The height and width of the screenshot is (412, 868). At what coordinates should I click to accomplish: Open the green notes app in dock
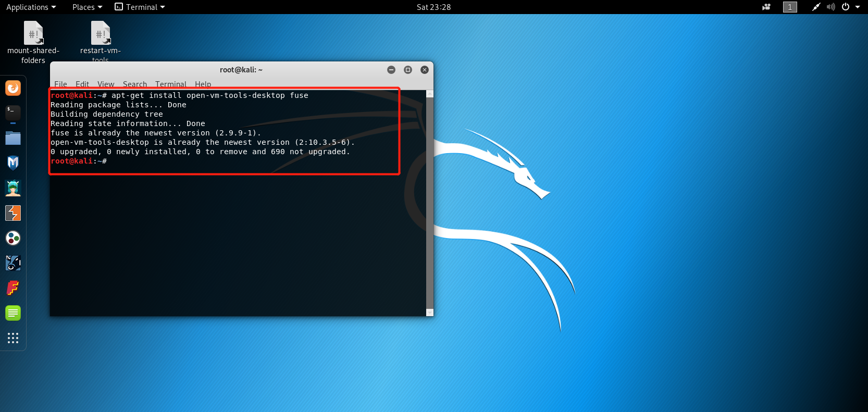coord(13,313)
